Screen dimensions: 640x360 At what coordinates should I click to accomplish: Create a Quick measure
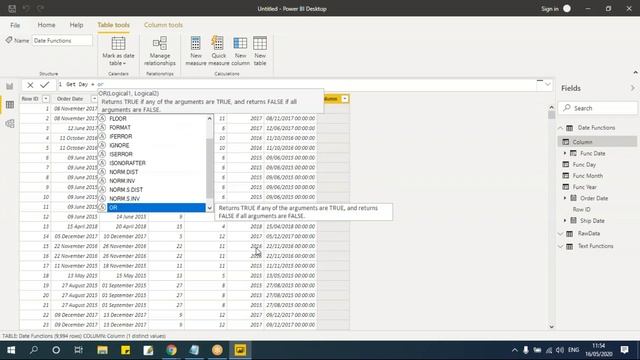pos(218,51)
